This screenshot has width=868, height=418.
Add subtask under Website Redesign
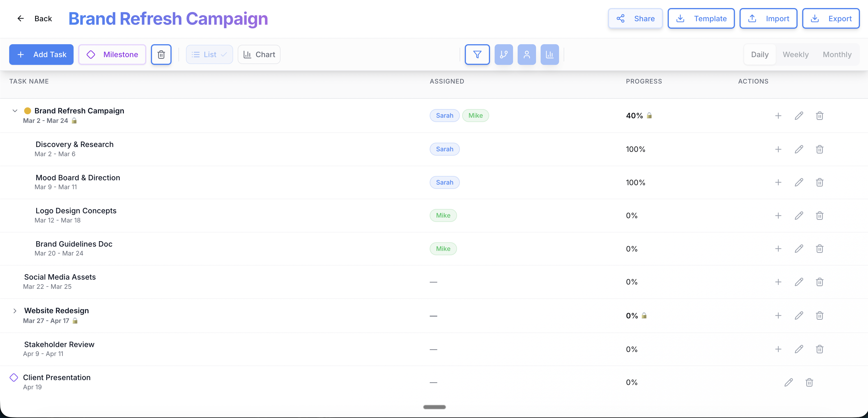pyautogui.click(x=778, y=316)
